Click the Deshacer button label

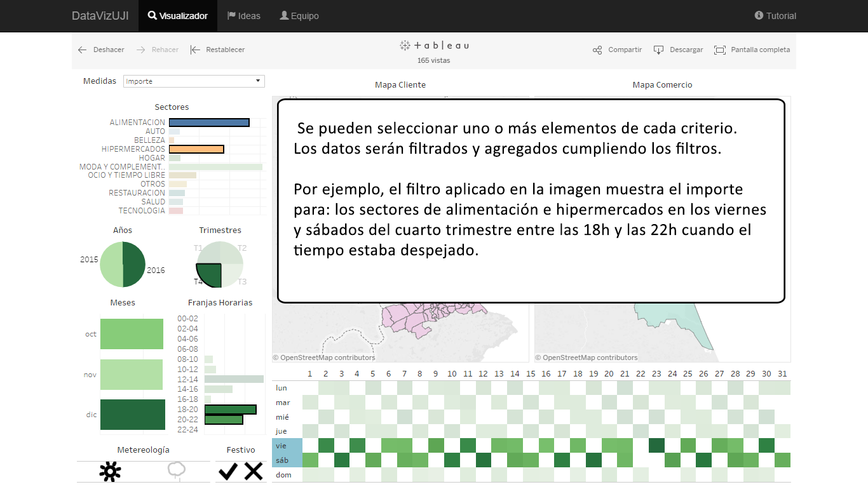[109, 50]
